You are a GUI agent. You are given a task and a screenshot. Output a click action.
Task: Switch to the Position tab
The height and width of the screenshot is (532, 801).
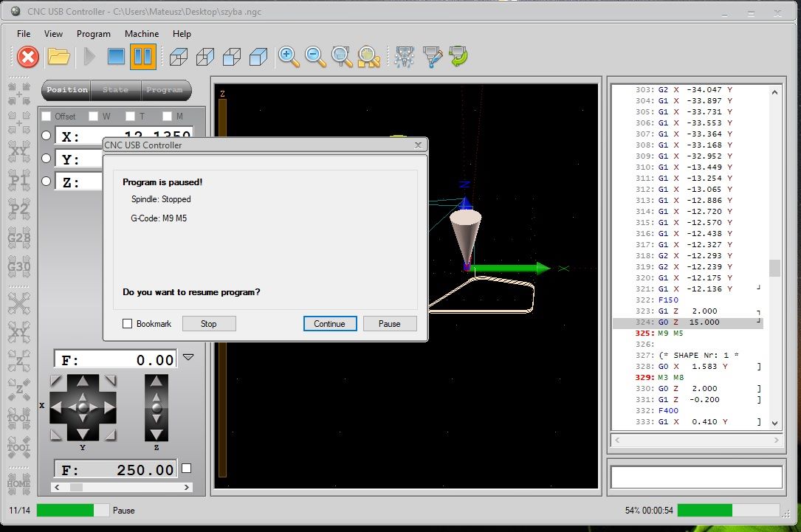[x=67, y=90]
